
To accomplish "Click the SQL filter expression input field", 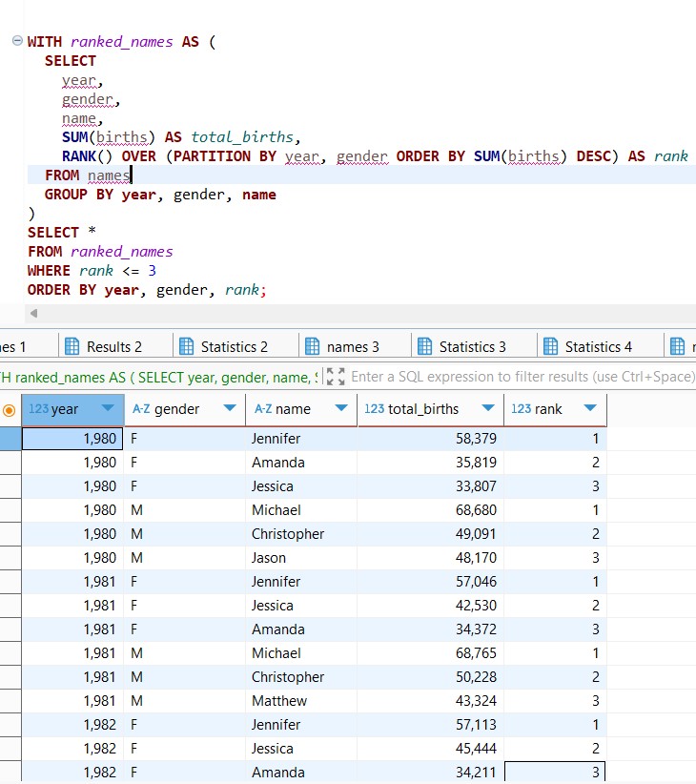I will click(x=522, y=377).
